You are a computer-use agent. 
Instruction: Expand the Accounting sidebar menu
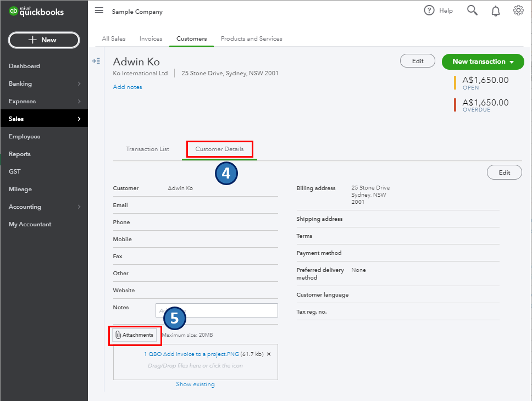tap(44, 207)
